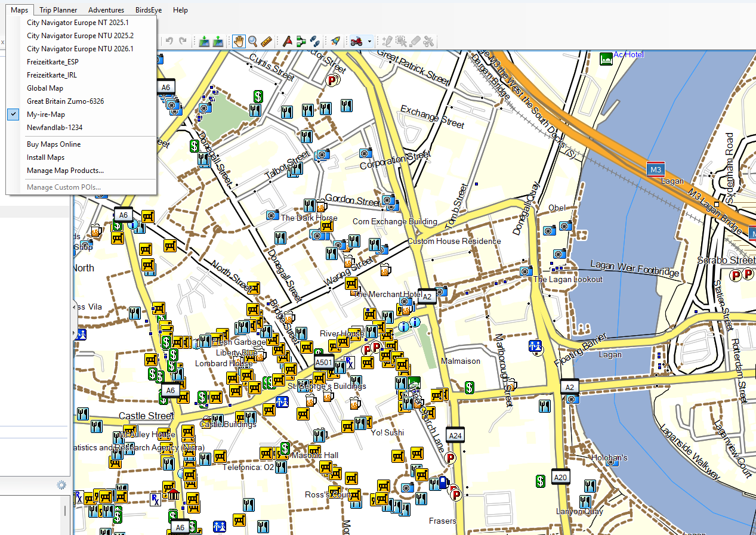This screenshot has height=535, width=756.
Task: Click the Lanyon Quay label
Action: [x=579, y=511]
